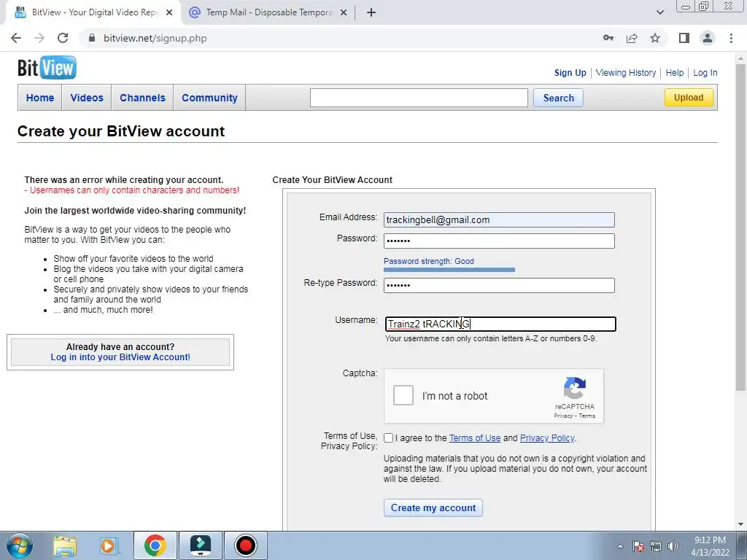Viewport: 747px width, 560px height.
Task: Click the Email Address field
Action: point(499,219)
